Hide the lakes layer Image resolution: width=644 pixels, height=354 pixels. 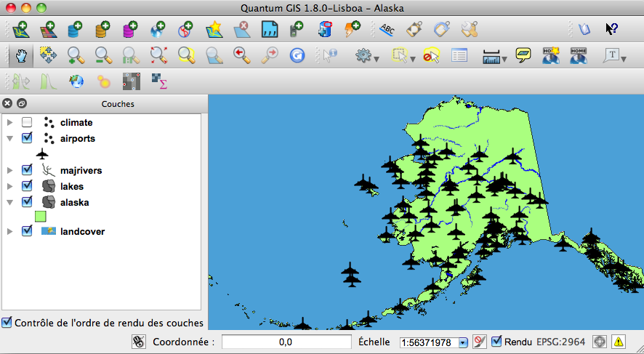27,185
